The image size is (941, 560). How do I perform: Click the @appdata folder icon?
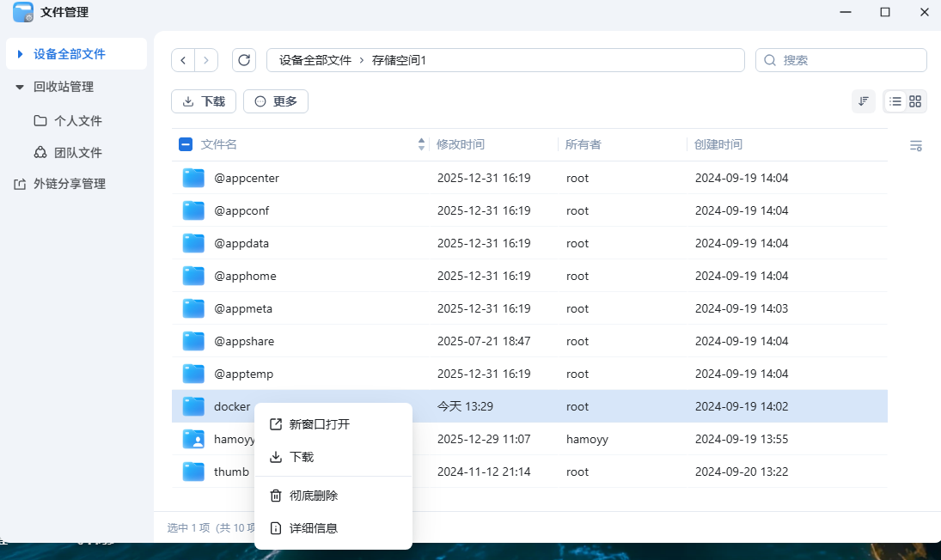click(193, 243)
